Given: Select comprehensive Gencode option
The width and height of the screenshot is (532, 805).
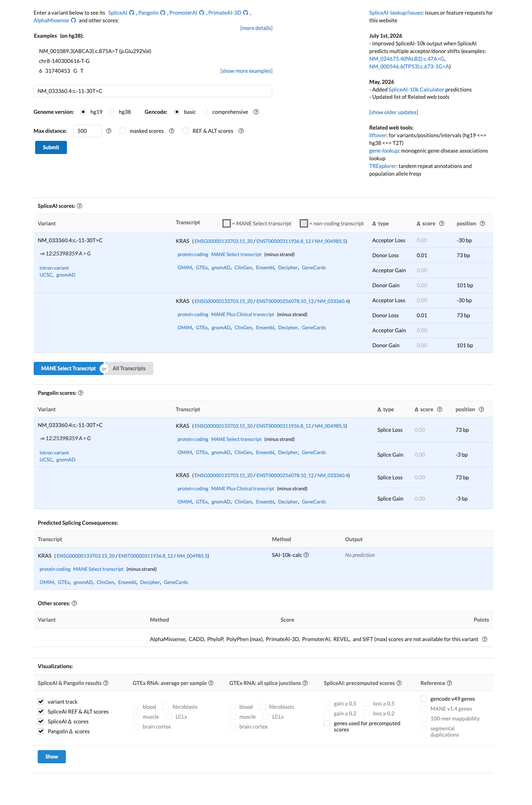Looking at the screenshot, I should [x=205, y=112].
